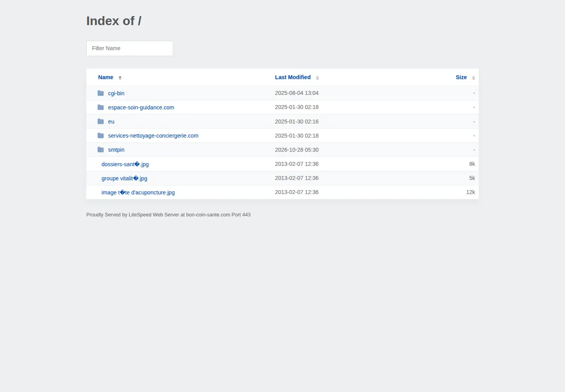
Task: Toggle the sort arrows beside Size header
Action: click(x=474, y=78)
